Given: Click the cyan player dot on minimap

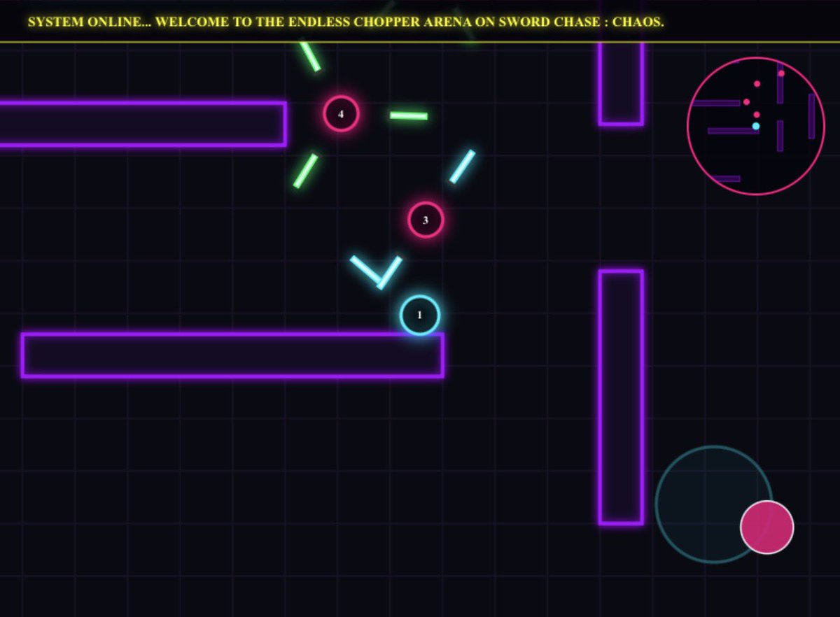Looking at the screenshot, I should tap(756, 127).
